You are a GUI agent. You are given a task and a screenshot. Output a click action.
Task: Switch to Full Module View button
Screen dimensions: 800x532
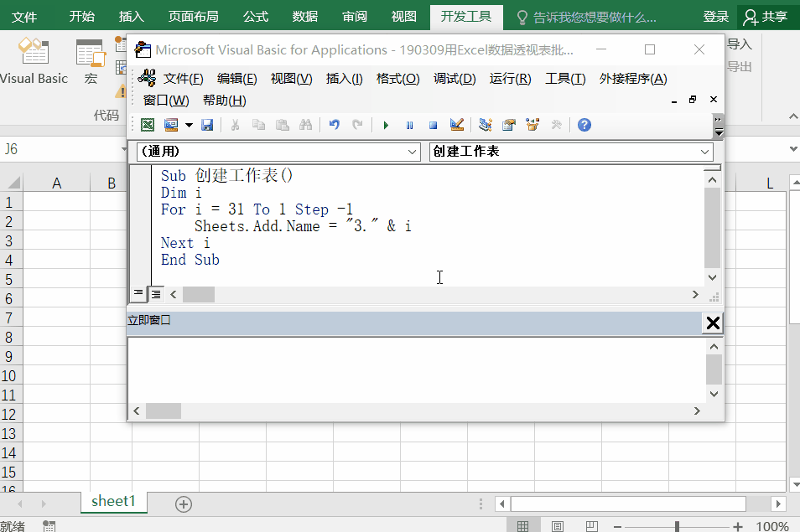(x=156, y=295)
